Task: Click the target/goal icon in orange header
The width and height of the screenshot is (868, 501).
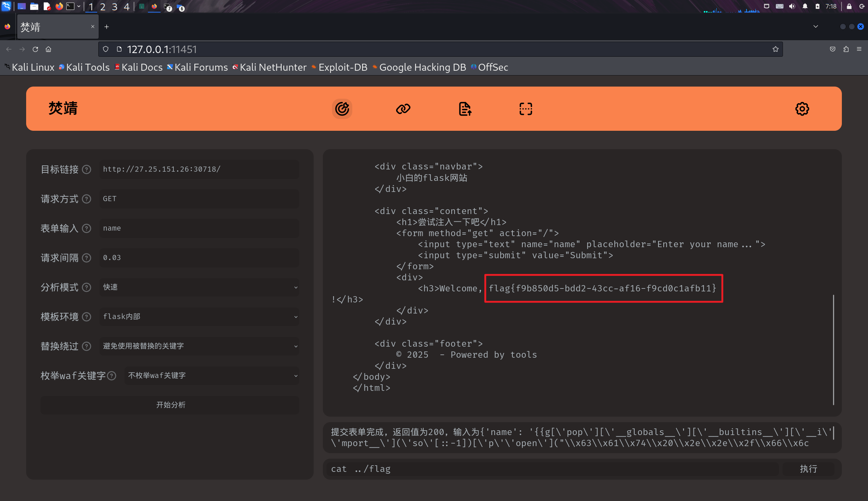Action: [x=342, y=109]
